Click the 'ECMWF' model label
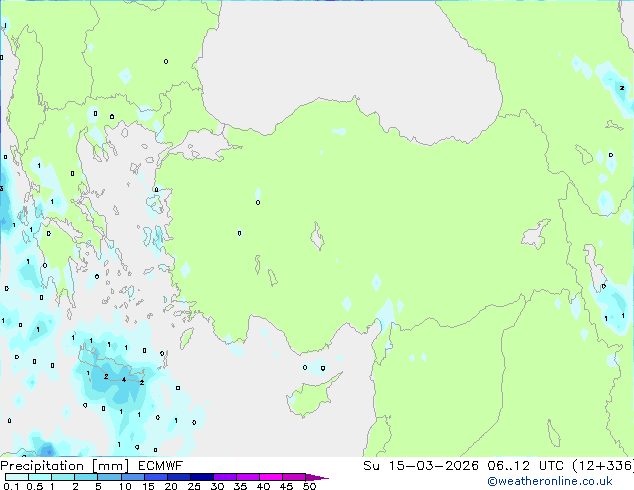Image resolution: width=634 pixels, height=490 pixels. pyautogui.click(x=161, y=466)
